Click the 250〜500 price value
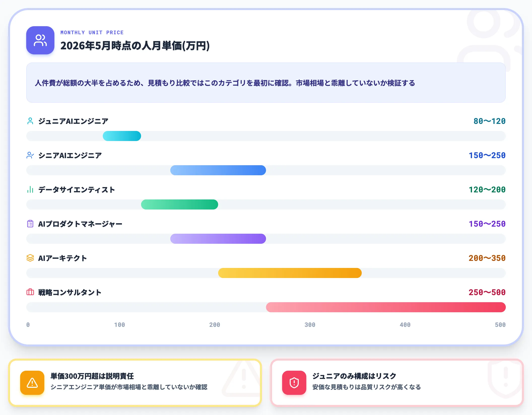The image size is (532, 415). [487, 292]
